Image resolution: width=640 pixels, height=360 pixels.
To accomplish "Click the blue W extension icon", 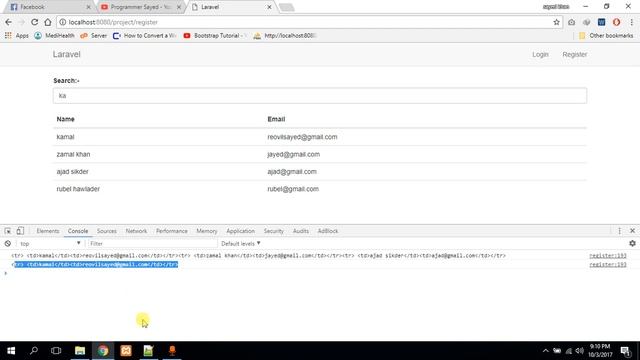I will coord(601,22).
